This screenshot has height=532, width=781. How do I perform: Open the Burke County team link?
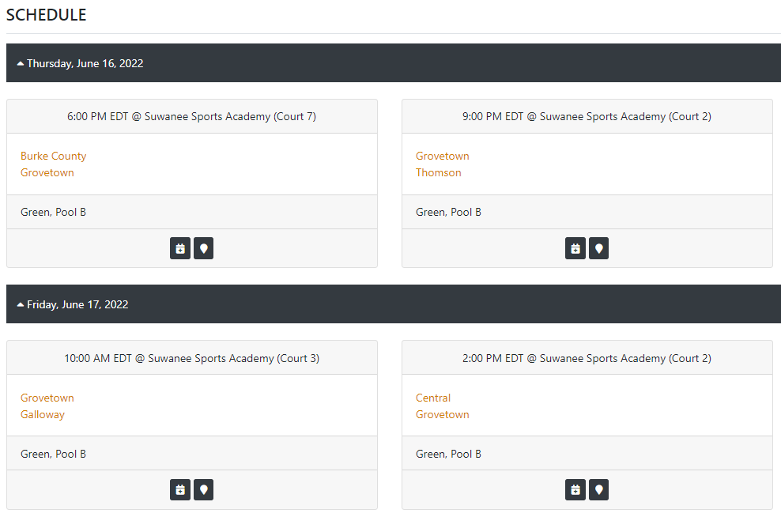53,156
